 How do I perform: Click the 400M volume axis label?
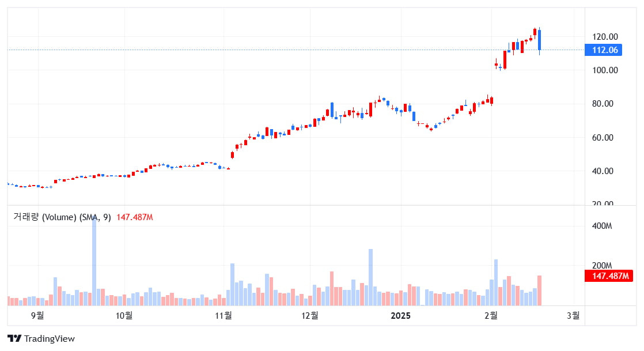(602, 226)
